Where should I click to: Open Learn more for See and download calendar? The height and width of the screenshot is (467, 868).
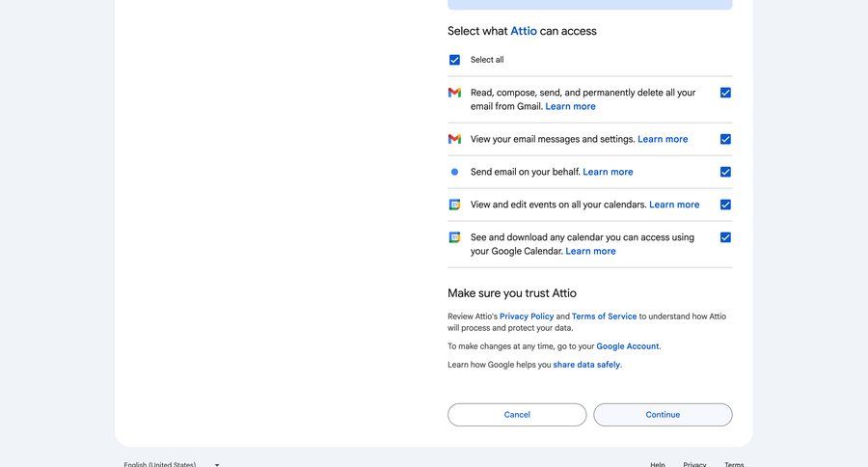pyautogui.click(x=590, y=251)
